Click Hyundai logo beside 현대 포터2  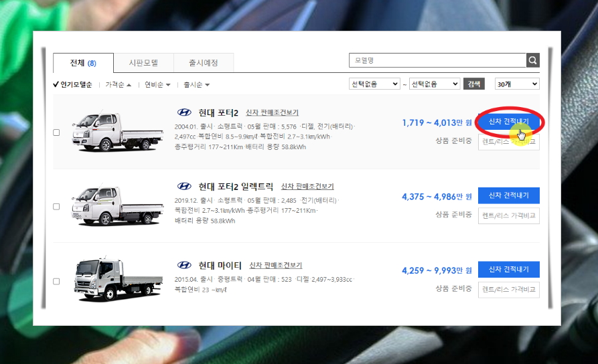184,112
